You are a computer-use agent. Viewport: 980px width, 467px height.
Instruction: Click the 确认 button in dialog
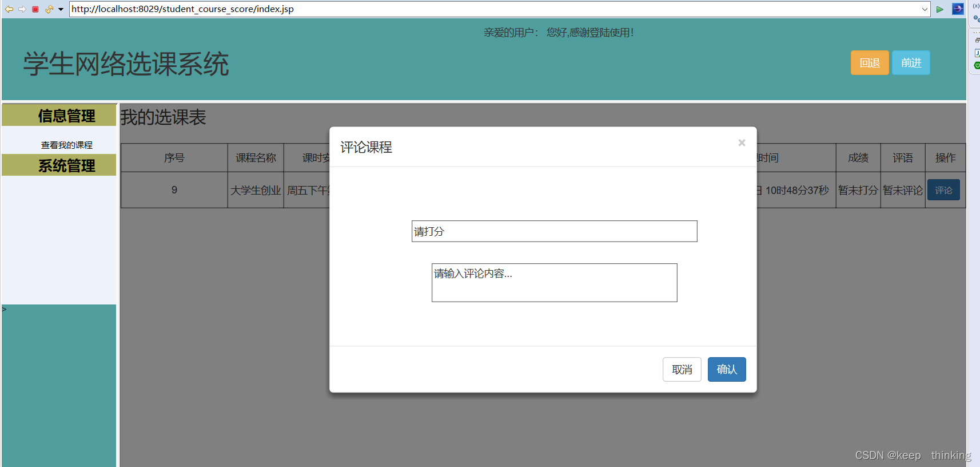point(727,369)
